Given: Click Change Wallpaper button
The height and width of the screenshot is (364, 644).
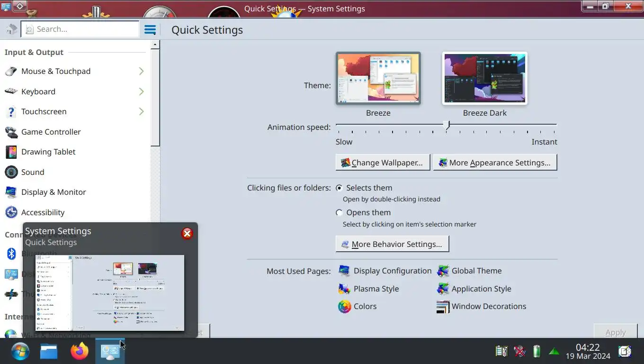Looking at the screenshot, I should (x=383, y=163).
